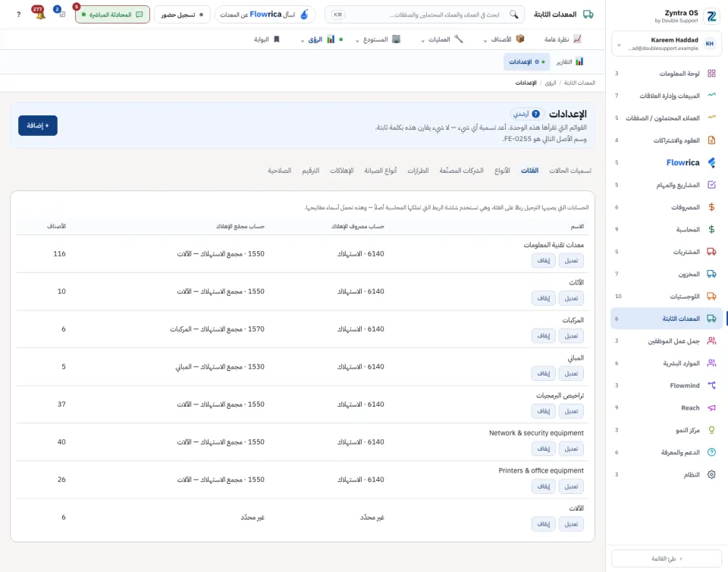Open العملاء المحتملون / الصفقات sidebar item
Image resolution: width=728 pixels, height=572 pixels.
tap(667, 118)
